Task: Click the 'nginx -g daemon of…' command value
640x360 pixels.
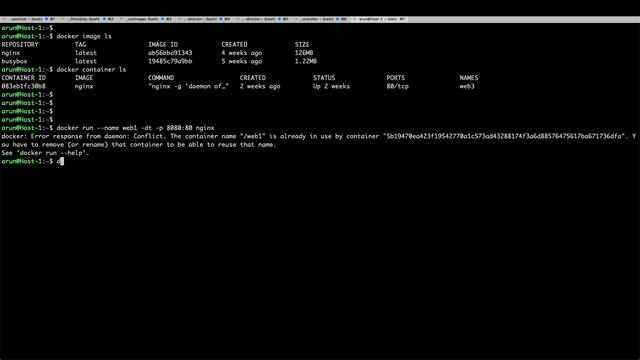Action: tap(188, 86)
